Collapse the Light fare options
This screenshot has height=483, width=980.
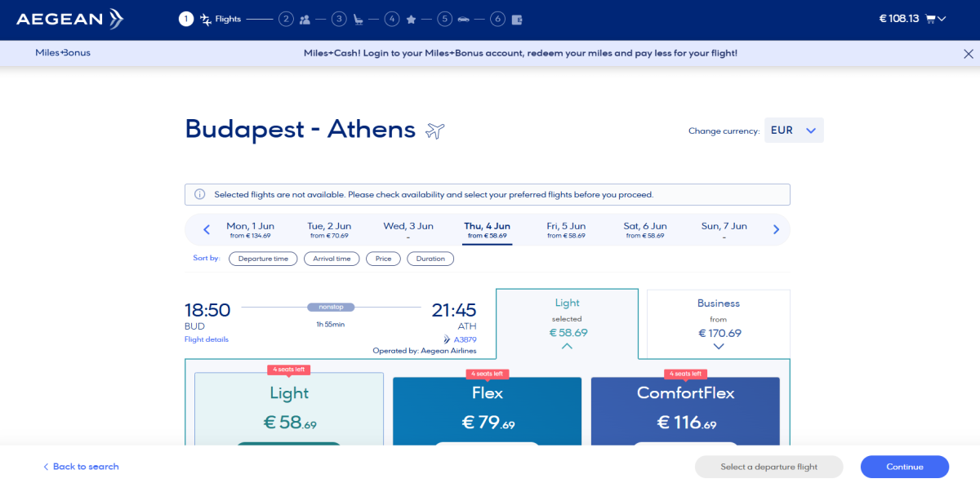coord(567,346)
